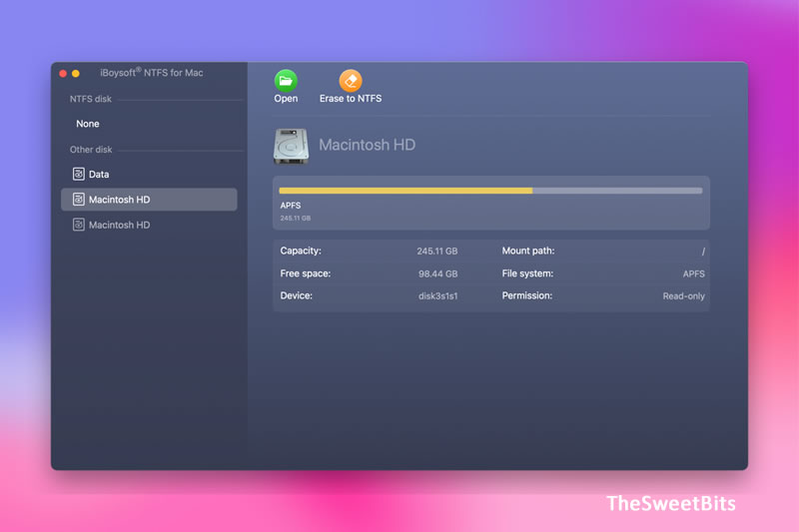Click the Erase to NTFS label
Image resolution: width=799 pixels, height=532 pixels.
pyautogui.click(x=351, y=99)
